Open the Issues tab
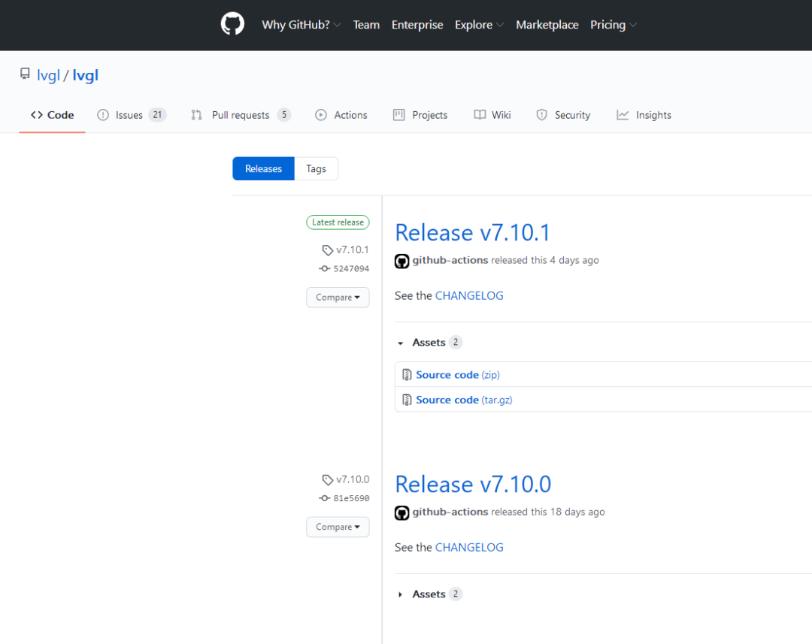This screenshot has height=644, width=812. 132,115
